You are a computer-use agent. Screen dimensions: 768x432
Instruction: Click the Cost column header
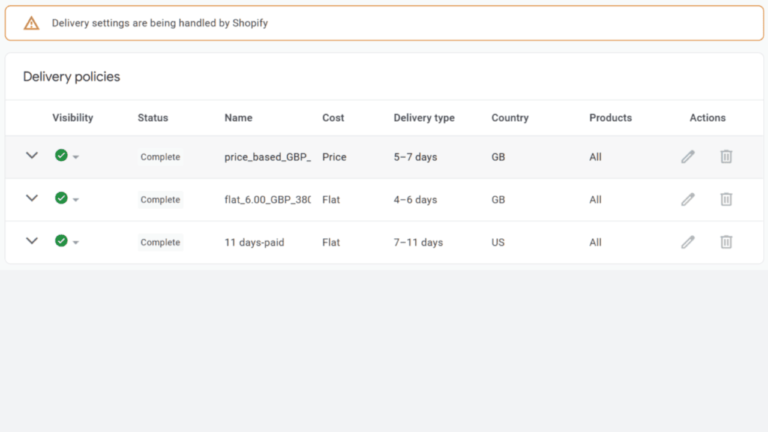[333, 118]
